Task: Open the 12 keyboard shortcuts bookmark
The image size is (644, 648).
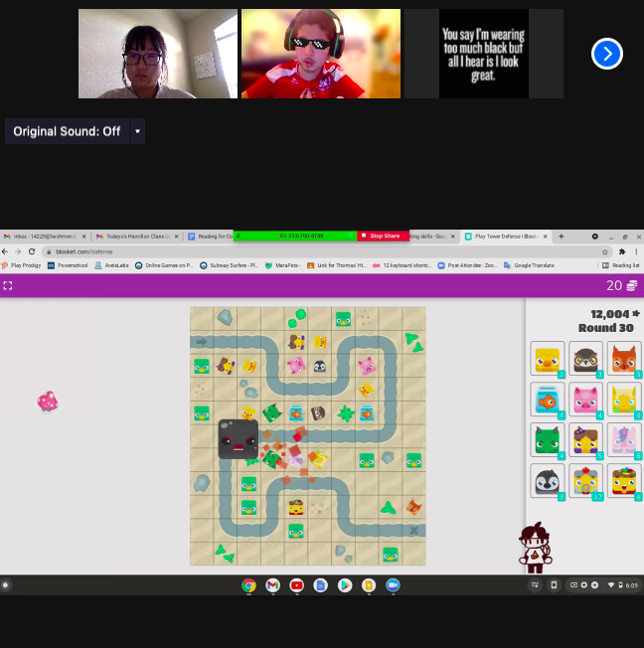Action: (402, 265)
